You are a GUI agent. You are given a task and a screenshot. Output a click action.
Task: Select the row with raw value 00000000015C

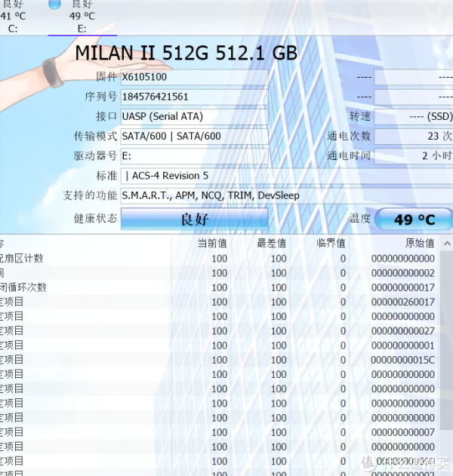219,360
